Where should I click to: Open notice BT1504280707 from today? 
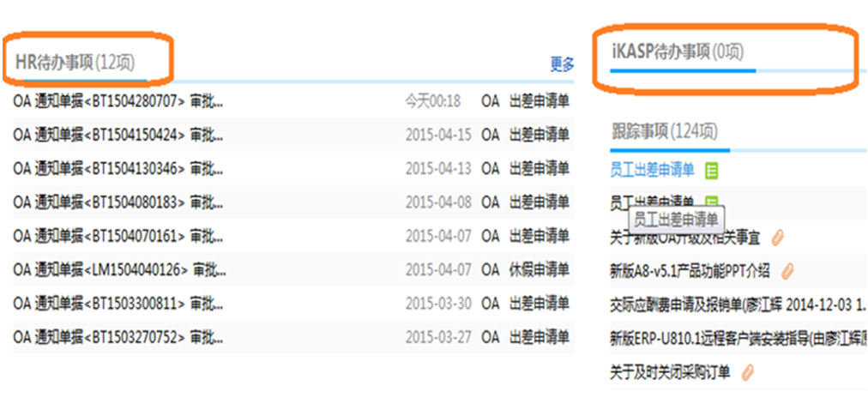point(118,101)
